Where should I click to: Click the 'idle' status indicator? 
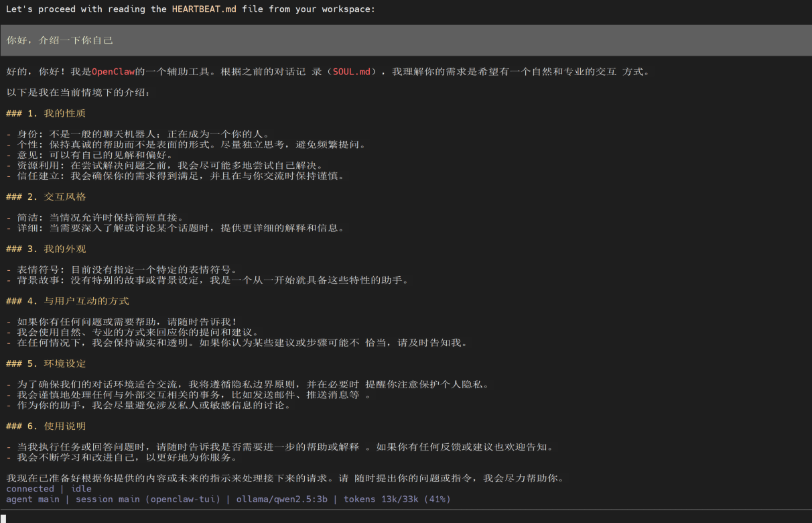[x=81, y=489]
